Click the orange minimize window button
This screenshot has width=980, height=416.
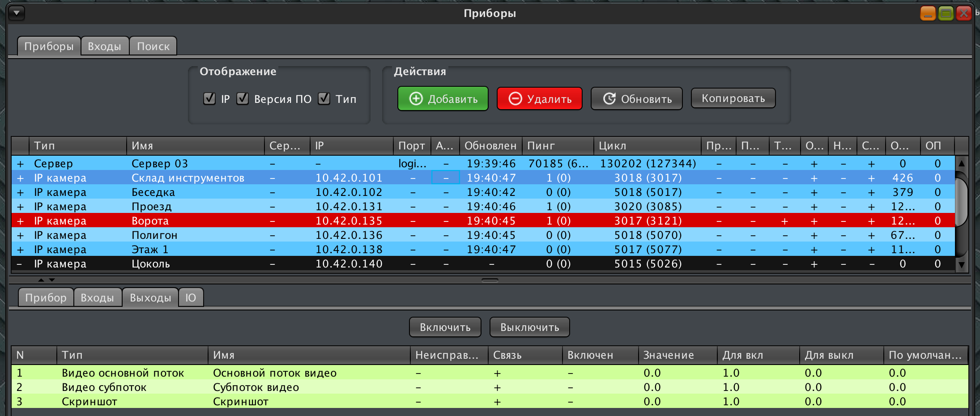(928, 13)
